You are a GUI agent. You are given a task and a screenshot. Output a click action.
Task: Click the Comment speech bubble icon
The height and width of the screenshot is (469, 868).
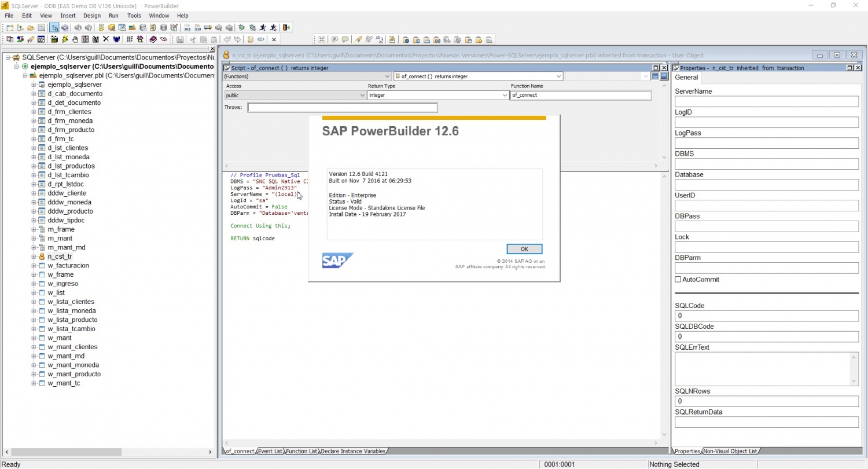pyautogui.click(x=334, y=39)
